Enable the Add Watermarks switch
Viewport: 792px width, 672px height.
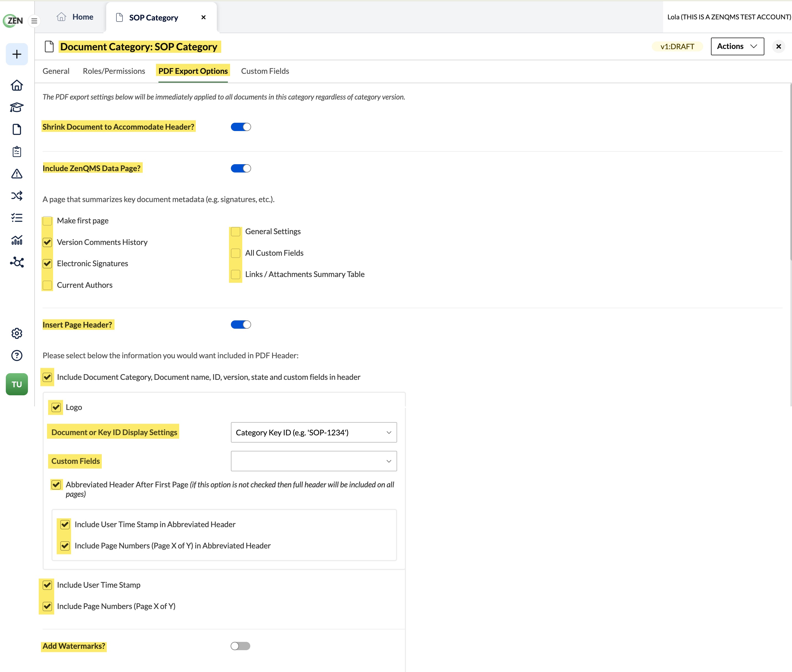(241, 646)
